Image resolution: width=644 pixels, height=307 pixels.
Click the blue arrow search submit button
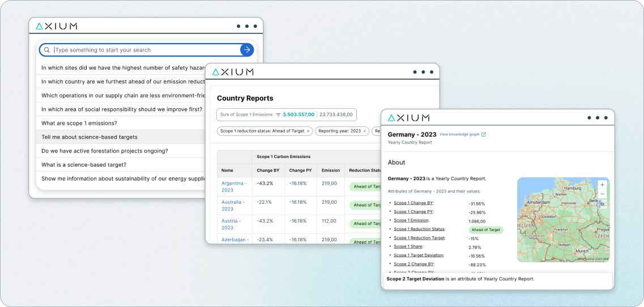point(247,50)
